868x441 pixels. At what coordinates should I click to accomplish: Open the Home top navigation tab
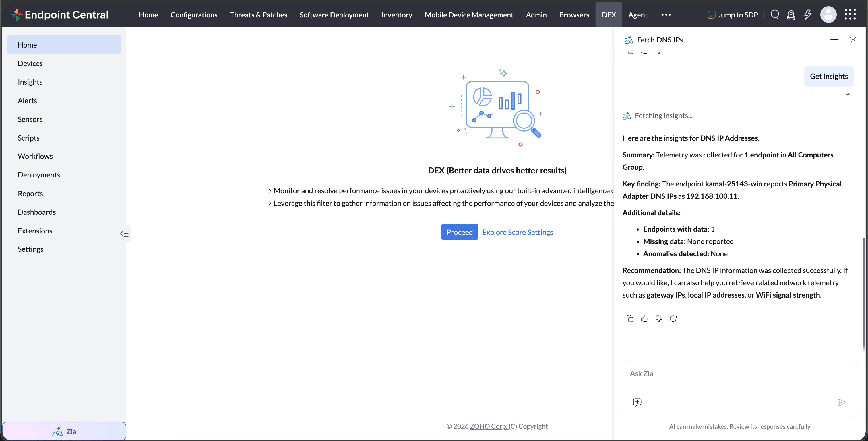tap(148, 15)
